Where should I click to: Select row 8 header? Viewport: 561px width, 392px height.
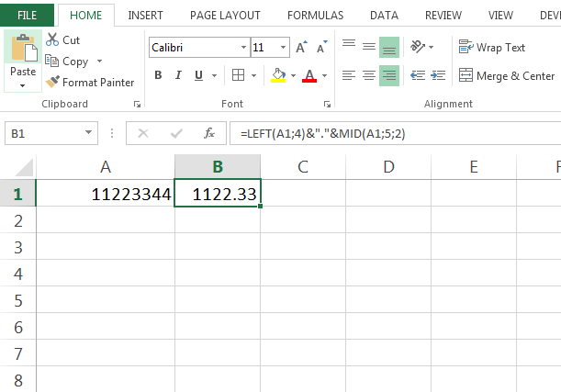click(17, 379)
